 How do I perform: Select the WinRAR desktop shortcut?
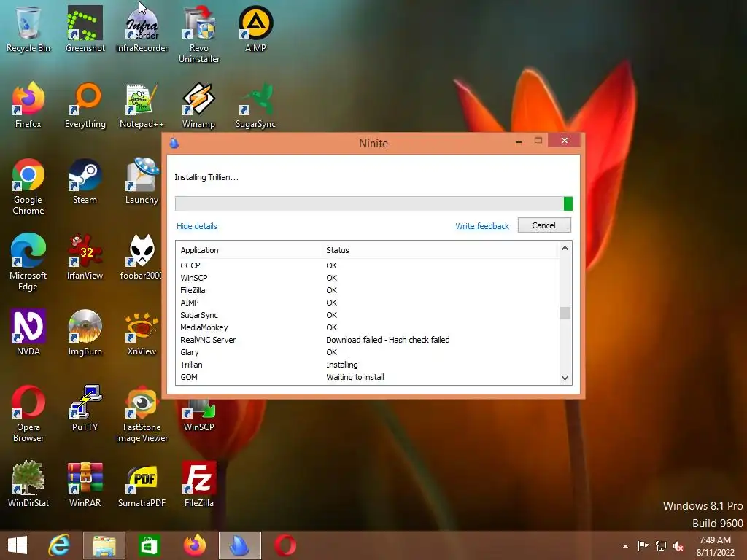click(85, 484)
